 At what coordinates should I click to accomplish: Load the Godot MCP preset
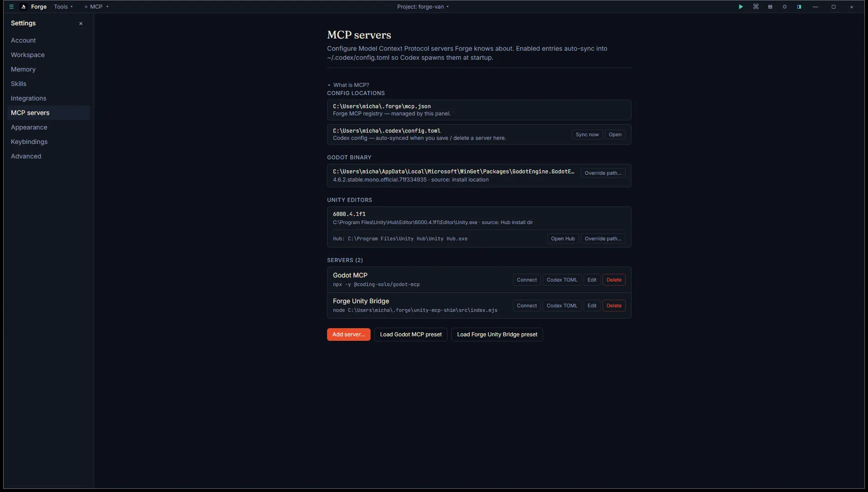[x=410, y=334]
